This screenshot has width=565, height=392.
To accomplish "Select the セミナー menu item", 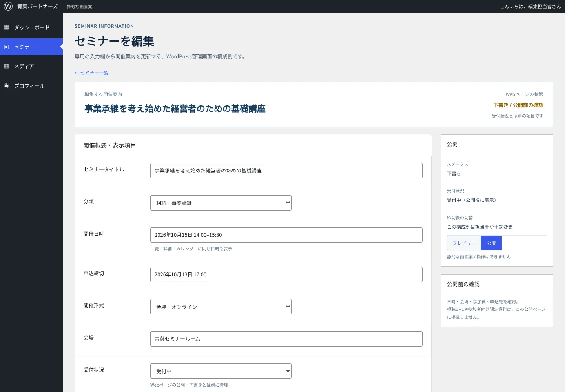I will point(31,47).
